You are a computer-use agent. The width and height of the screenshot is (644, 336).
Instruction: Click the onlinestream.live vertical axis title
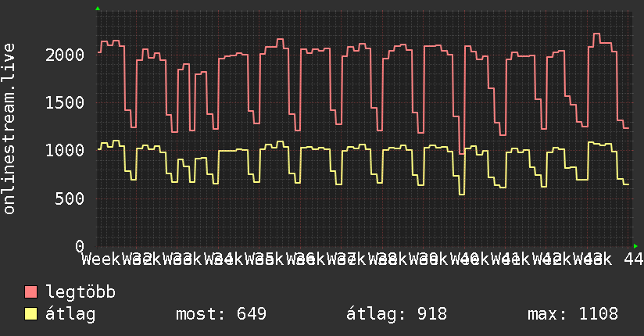tap(9, 129)
